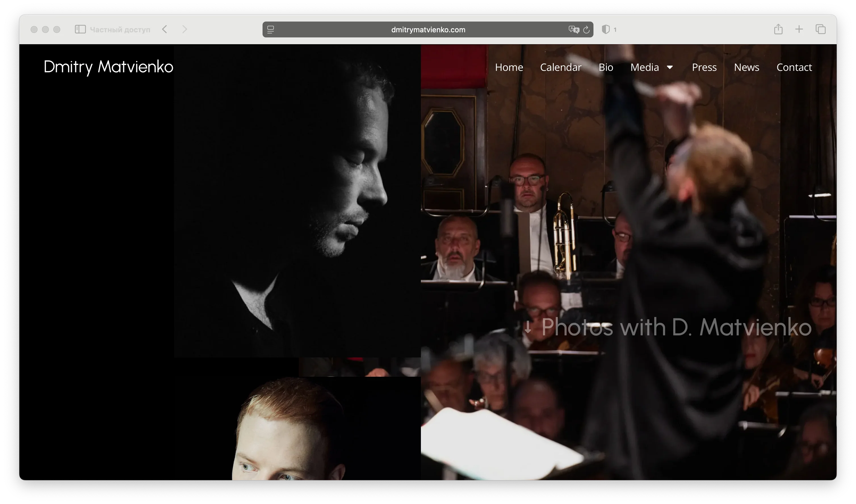
Task: Expand the Media dropdown arrow
Action: [x=670, y=67]
